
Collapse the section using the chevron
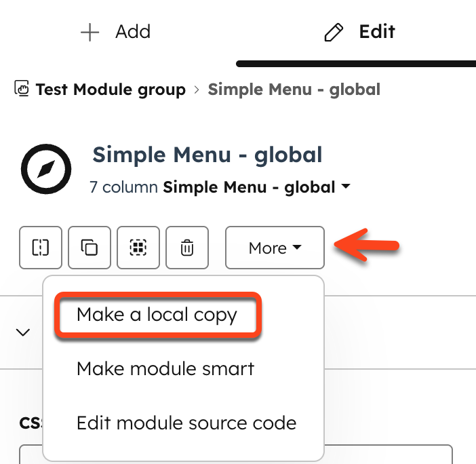[x=23, y=332]
